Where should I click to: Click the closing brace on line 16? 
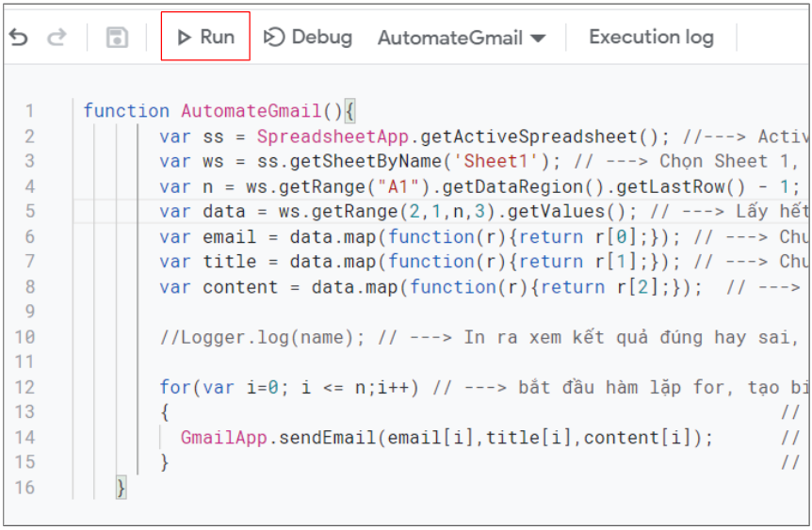(x=122, y=488)
